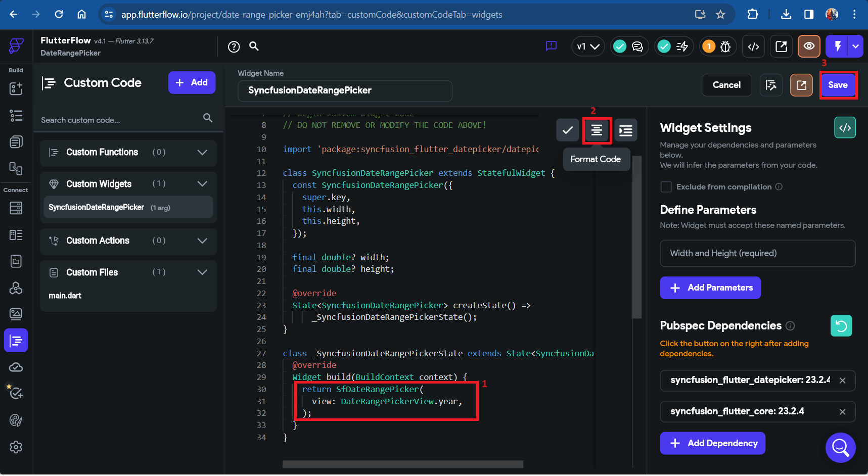
Task: Open the API Calls sidebar icon
Action: point(16,288)
